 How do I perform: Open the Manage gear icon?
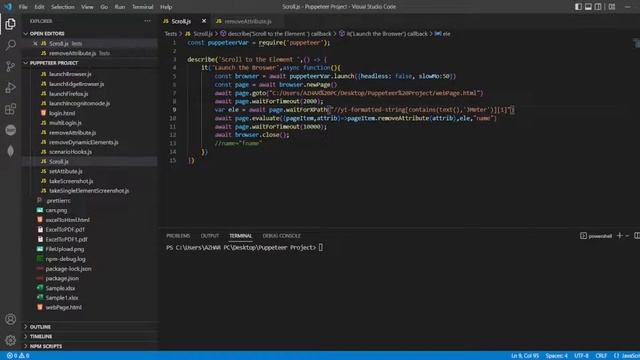click(x=11, y=340)
